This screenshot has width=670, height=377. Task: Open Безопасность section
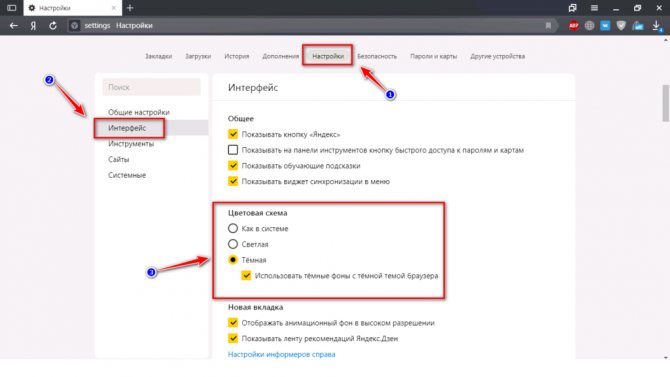(x=377, y=56)
